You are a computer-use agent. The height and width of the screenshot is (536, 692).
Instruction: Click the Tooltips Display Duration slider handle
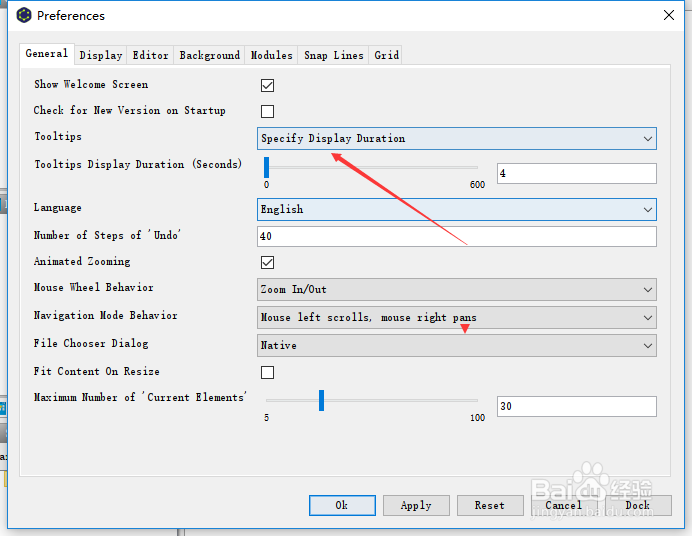coord(267,168)
